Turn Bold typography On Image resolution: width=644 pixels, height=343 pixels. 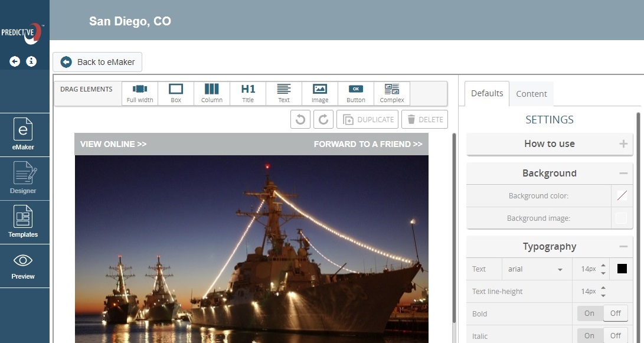[x=589, y=313]
